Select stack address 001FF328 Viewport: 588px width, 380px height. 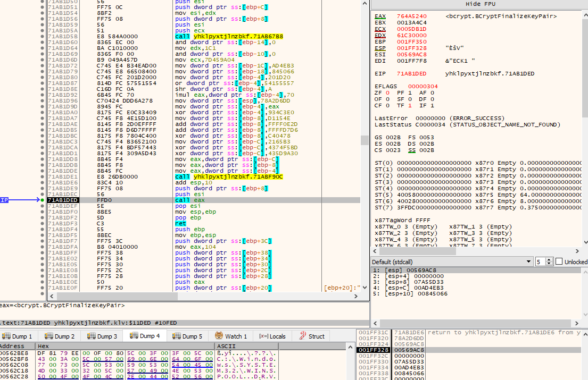(373, 350)
